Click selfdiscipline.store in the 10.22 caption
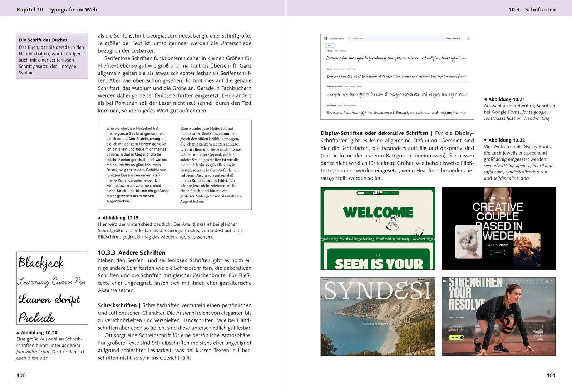Screen dimensions: 572x392 pos(512,178)
